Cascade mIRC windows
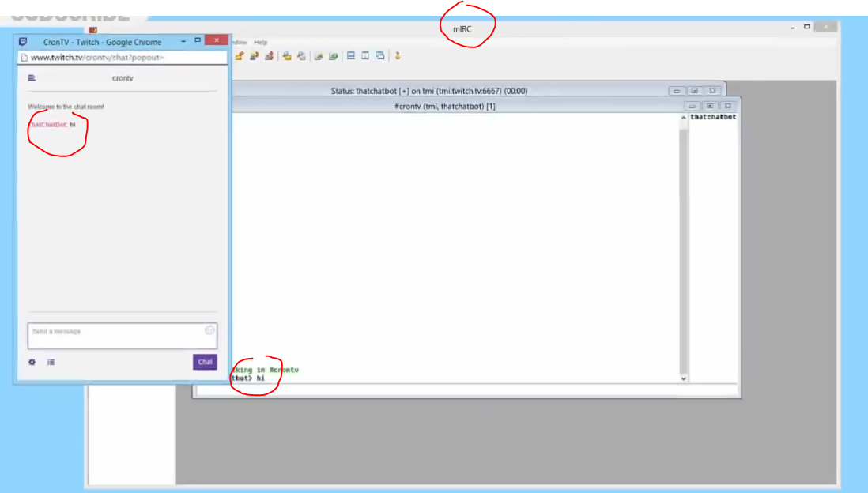 point(380,56)
